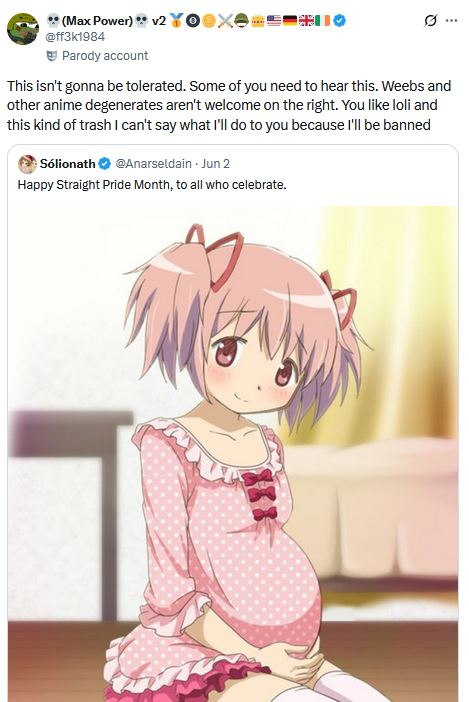The image size is (469, 702).
Task: Click the Irish flag emoji in display name
Action: [x=322, y=21]
